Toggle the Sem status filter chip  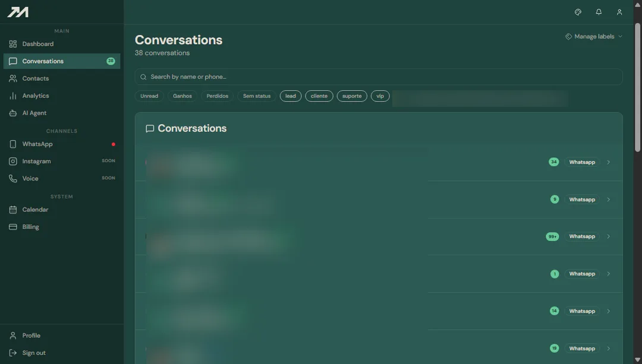point(257,96)
